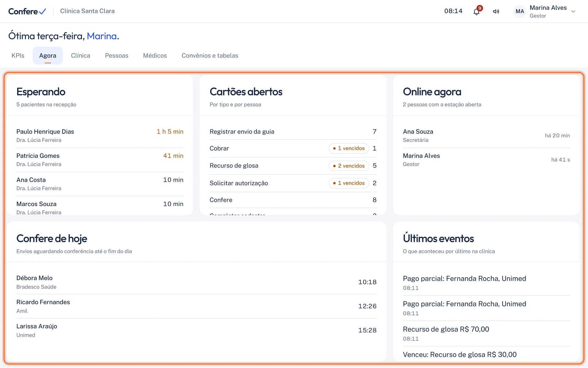Switch to Convênios e tabelas tab

point(210,56)
